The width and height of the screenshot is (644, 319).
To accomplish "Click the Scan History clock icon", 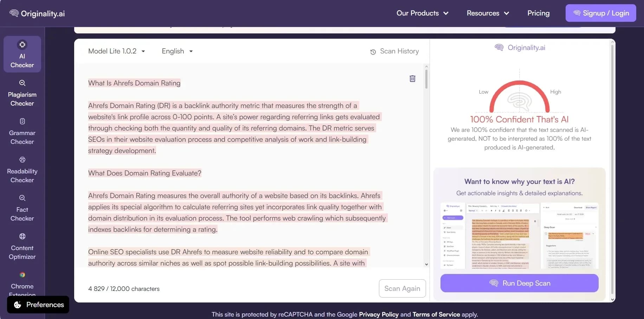I will (373, 52).
